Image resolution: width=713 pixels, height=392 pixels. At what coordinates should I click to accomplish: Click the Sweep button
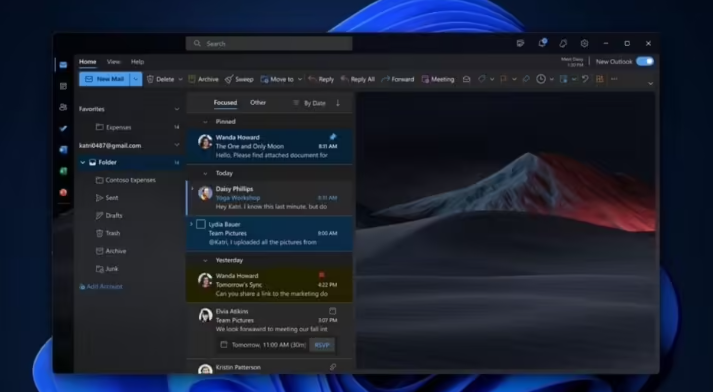tap(239, 79)
